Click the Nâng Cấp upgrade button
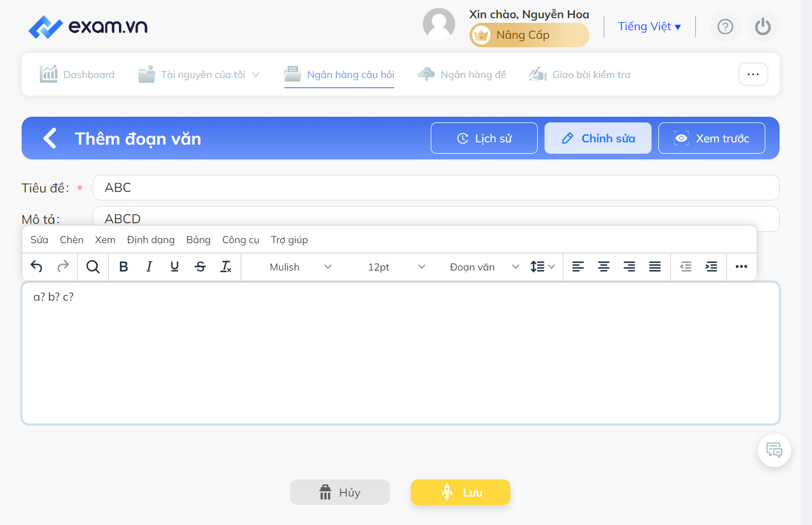The image size is (812, 525). tap(529, 35)
